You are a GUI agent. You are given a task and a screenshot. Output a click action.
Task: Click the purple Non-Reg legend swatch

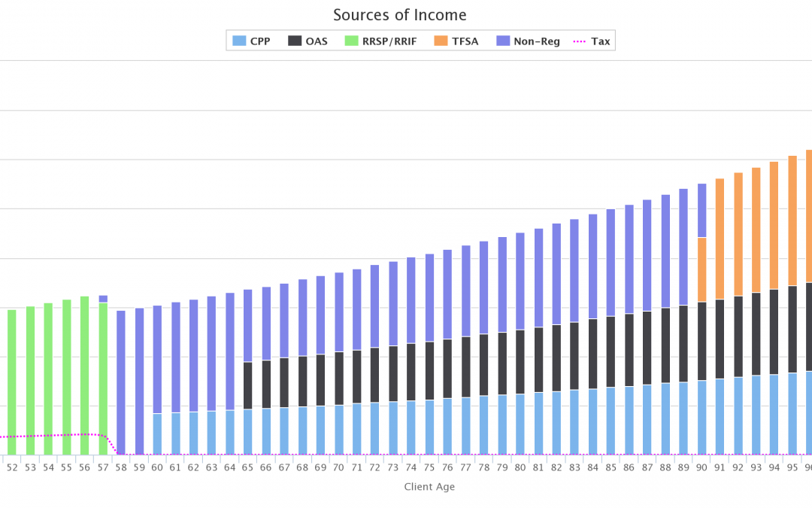[x=503, y=41]
